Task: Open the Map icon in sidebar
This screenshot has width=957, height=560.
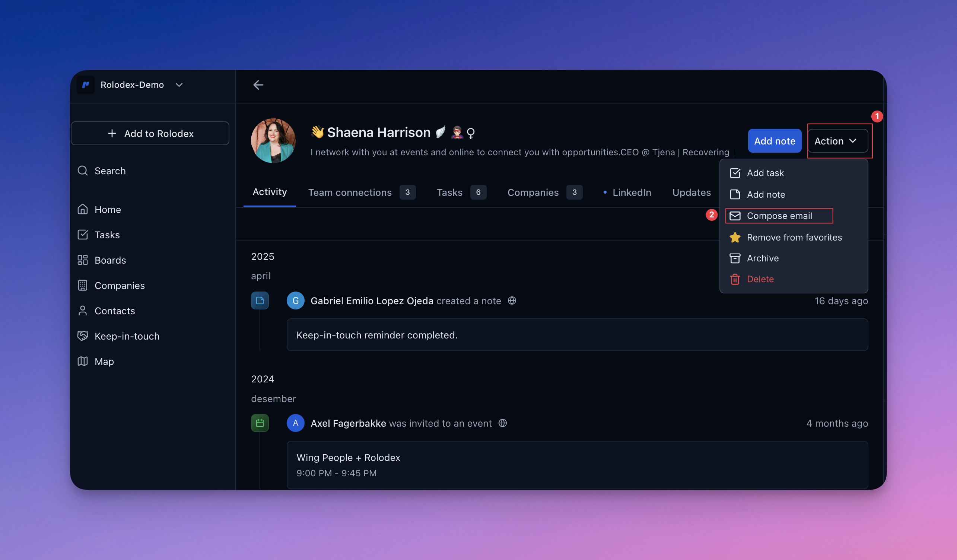Action: click(83, 361)
